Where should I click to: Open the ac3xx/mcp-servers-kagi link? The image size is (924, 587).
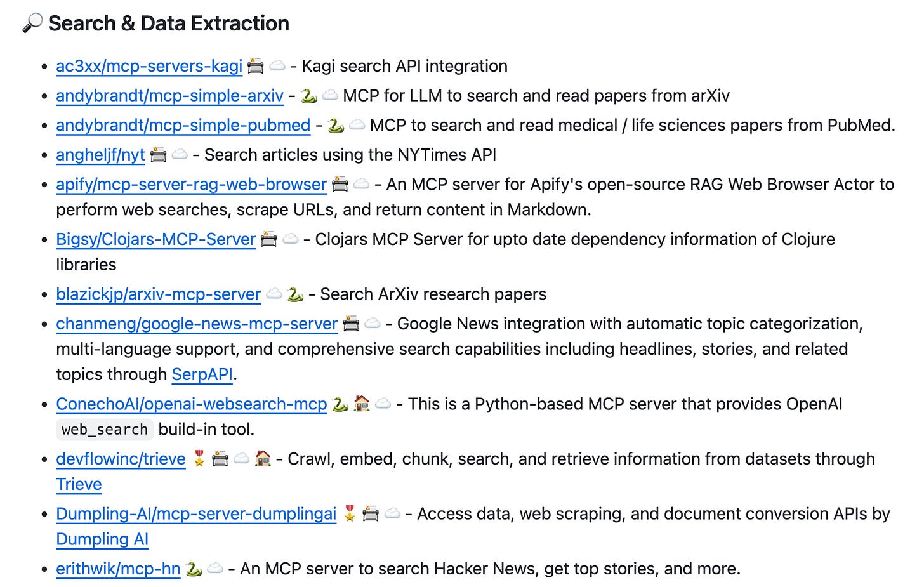coord(149,66)
